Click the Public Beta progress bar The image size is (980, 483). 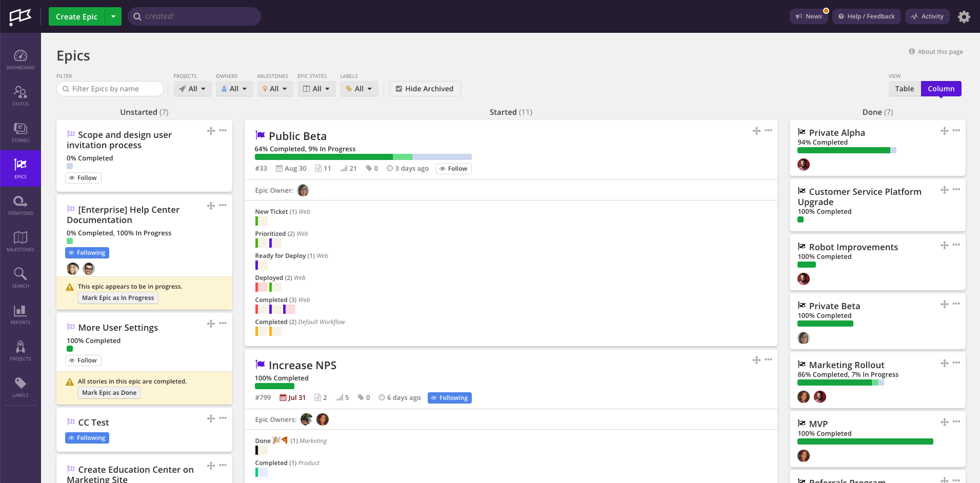[363, 157]
